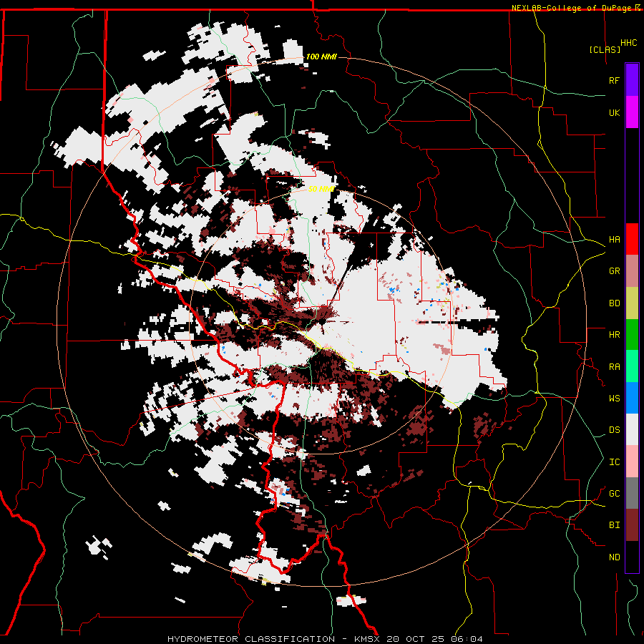Image resolution: width=644 pixels, height=644 pixels.
Task: Click the 'GC' legend label
Action: coord(614,494)
